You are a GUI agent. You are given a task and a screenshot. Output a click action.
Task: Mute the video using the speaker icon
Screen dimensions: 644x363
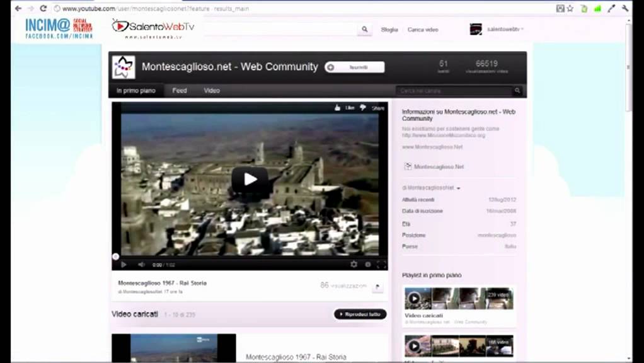point(141,265)
